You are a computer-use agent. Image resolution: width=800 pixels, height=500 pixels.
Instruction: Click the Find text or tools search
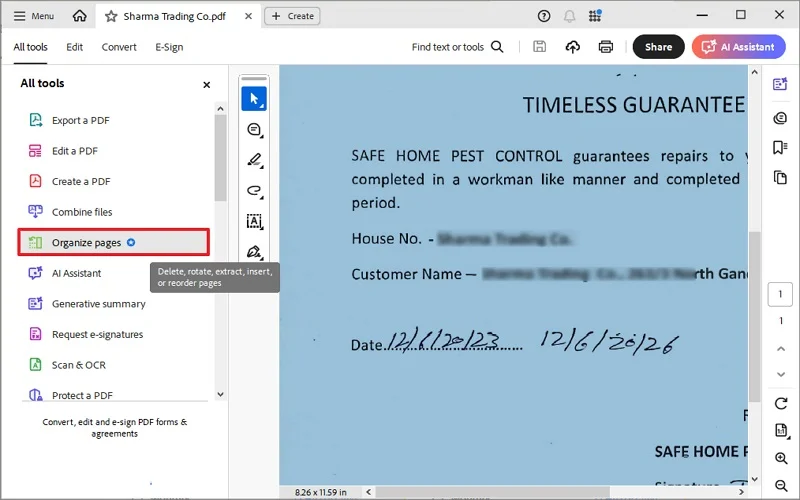(457, 47)
